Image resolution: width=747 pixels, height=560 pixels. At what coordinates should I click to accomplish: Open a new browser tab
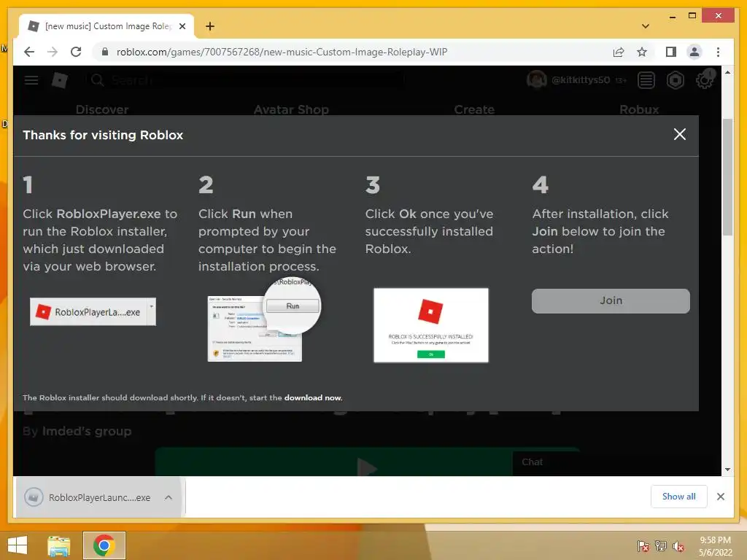pos(209,26)
